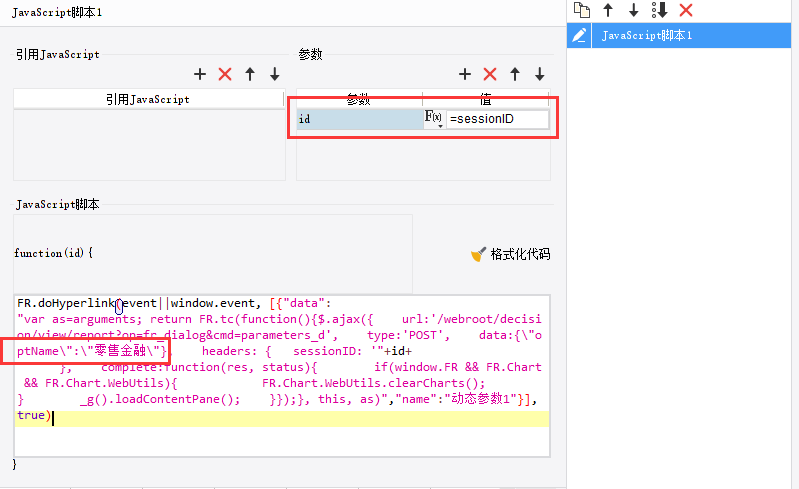The height and width of the screenshot is (489, 799).
Task: Click the 值 column header
Action: pos(486,99)
